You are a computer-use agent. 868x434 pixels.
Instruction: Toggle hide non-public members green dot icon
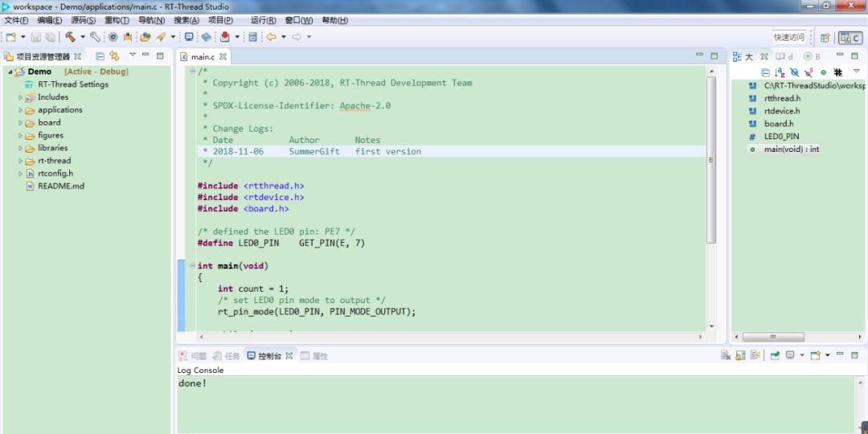[823, 72]
